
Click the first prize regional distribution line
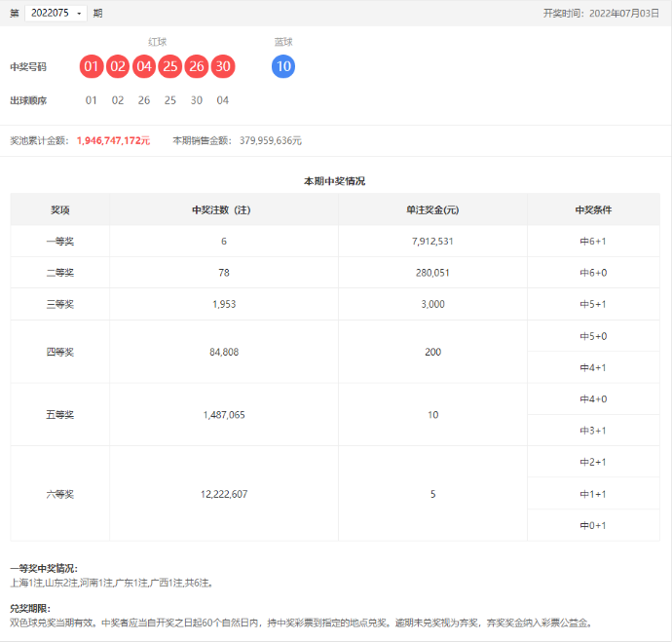tap(111, 583)
